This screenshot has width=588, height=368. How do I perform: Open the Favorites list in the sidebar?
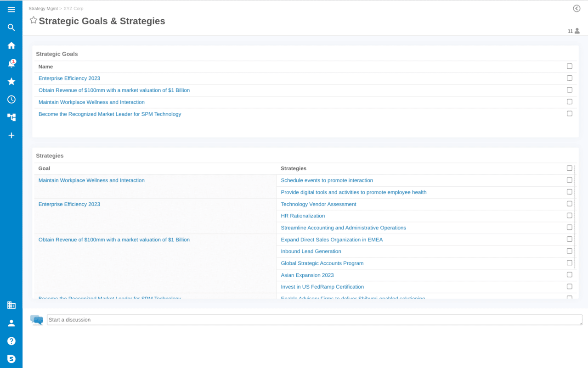(11, 81)
